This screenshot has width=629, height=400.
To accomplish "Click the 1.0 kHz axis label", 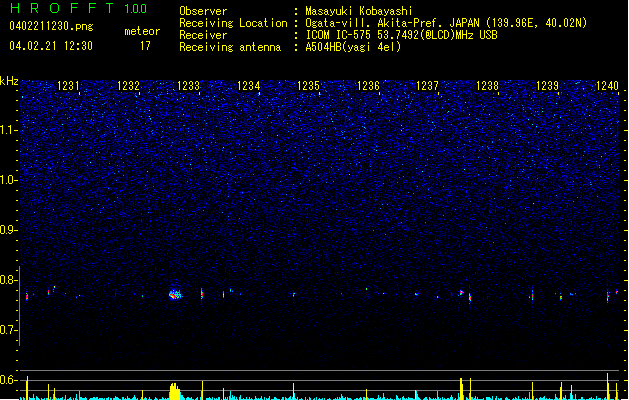I will (9, 180).
